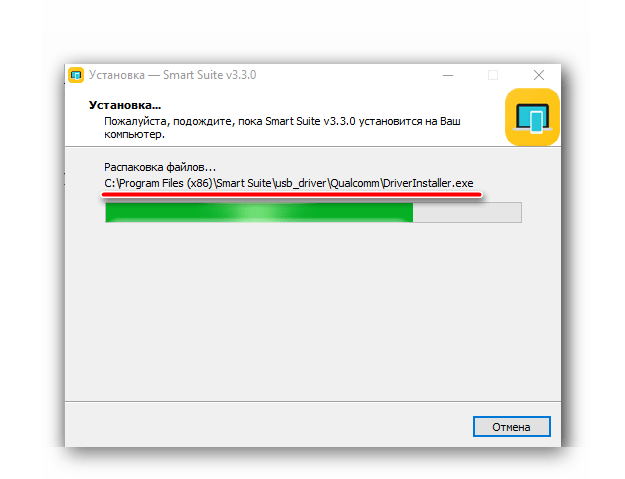Click the Qualcomm folder name in path
625x479 pixels.
(x=355, y=183)
